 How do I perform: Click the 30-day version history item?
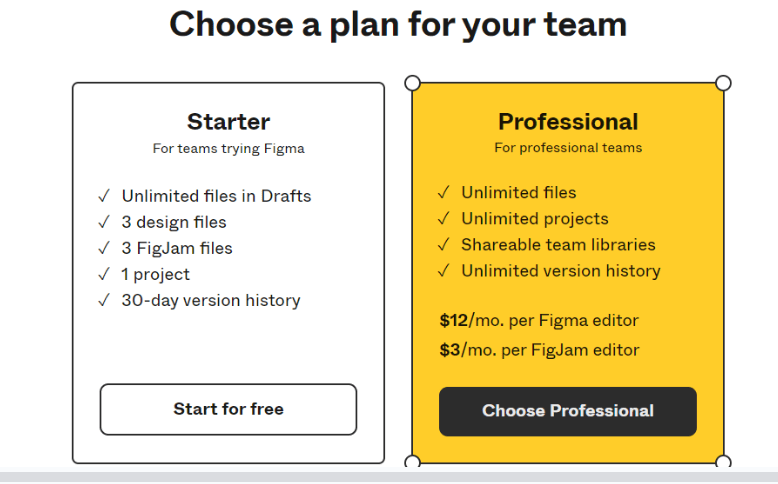211,300
